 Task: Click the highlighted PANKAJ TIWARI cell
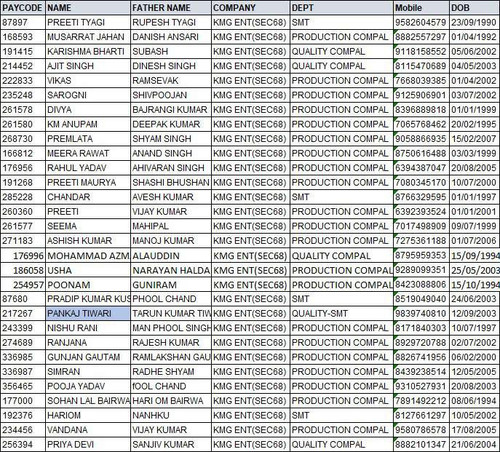pyautogui.click(x=88, y=314)
